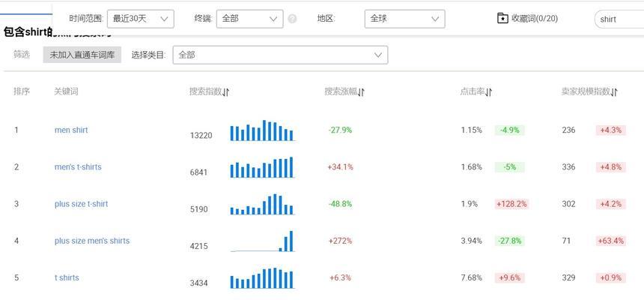Click the +63.4% seller scale change badge
Viewport: 644px width, 300px height.
pos(611,241)
